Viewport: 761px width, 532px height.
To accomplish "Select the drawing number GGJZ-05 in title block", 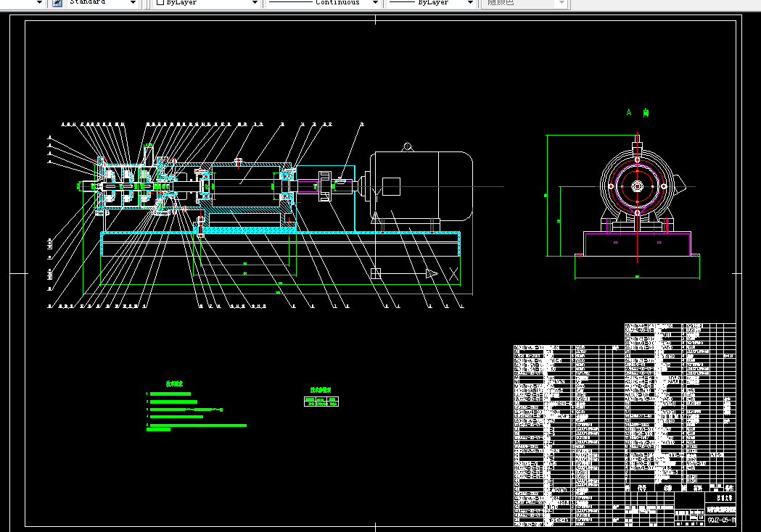I will pyautogui.click(x=722, y=520).
